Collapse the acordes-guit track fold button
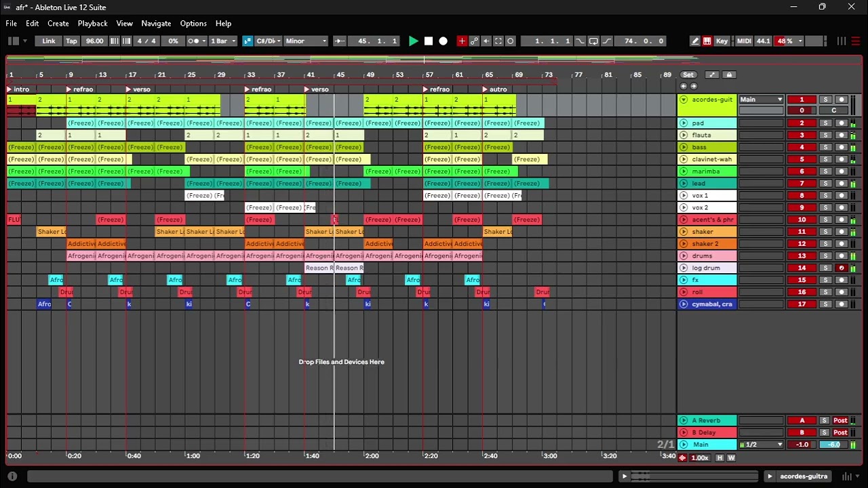 point(684,100)
